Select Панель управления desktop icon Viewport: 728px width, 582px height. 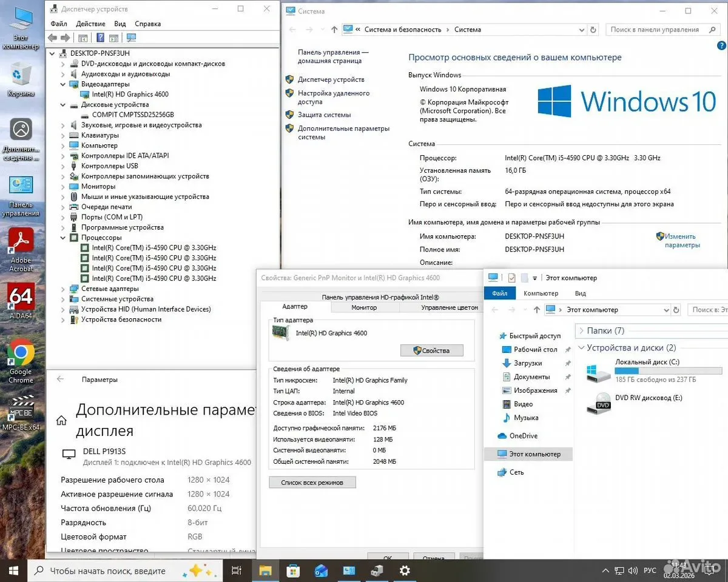[21, 195]
